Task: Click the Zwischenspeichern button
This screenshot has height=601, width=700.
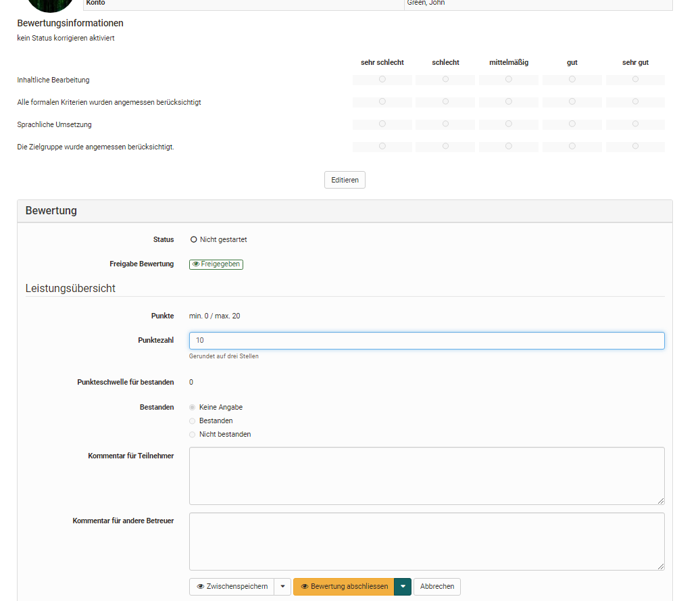Action: click(x=232, y=587)
